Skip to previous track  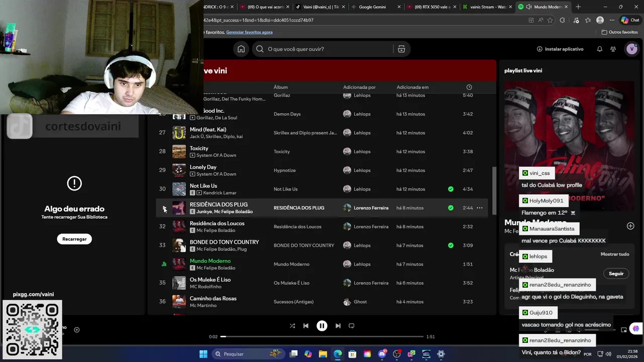click(305, 326)
